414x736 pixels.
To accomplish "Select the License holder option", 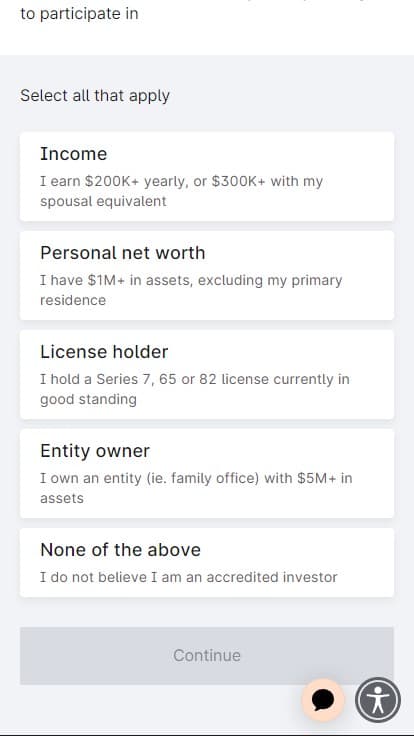I will [207, 375].
